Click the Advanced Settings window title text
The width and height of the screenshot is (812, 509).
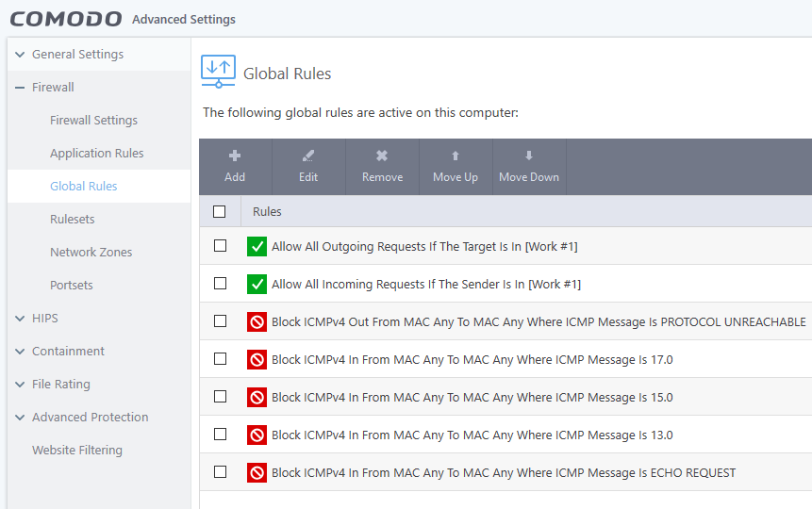tap(183, 19)
